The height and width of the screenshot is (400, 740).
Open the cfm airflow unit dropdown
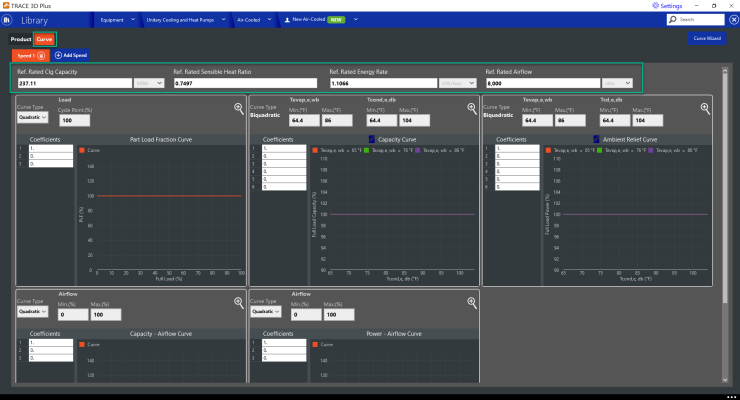coord(617,83)
